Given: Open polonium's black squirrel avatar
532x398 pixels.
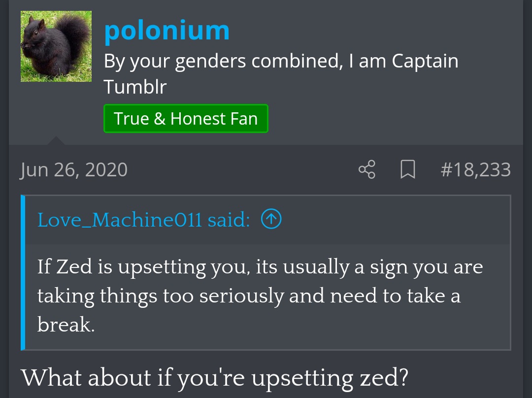Looking at the screenshot, I should pos(56,46).
